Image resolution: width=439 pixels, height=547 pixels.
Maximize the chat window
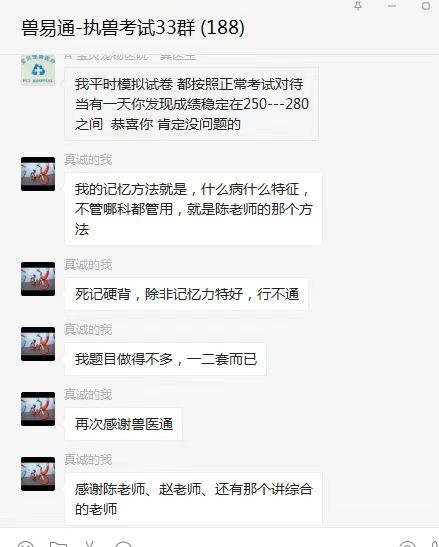426,6
